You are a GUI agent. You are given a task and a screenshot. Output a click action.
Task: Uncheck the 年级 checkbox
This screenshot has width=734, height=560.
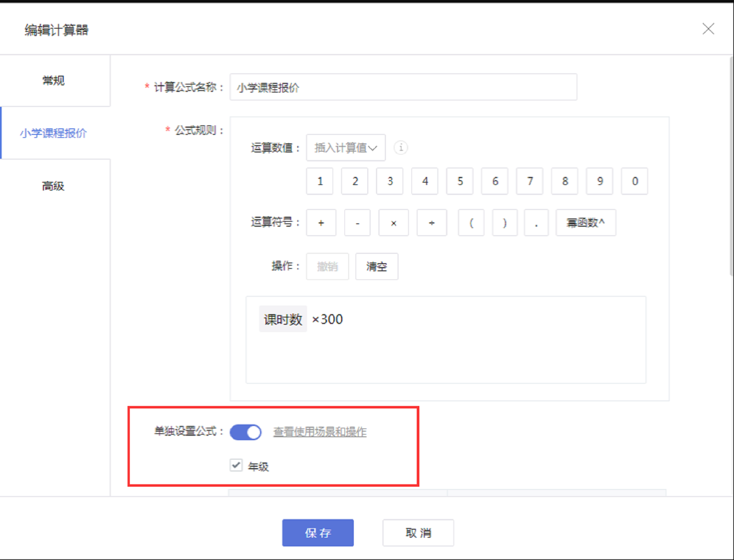[x=236, y=465]
